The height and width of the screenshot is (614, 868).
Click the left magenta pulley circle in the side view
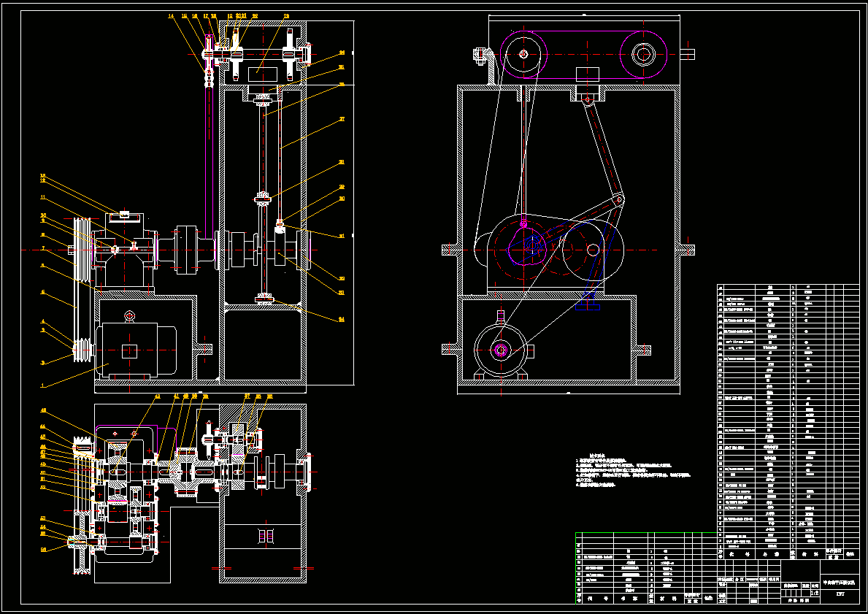[x=523, y=54]
